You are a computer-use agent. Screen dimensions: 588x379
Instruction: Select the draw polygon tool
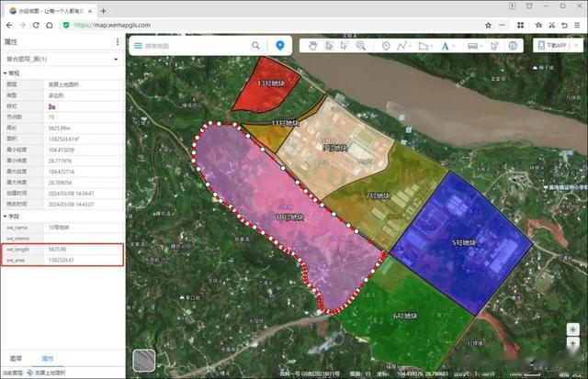[423, 46]
